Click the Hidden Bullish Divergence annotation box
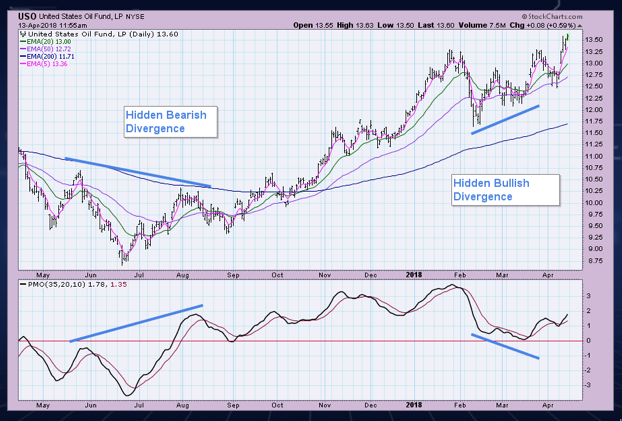622x421 pixels. pyautogui.click(x=505, y=190)
